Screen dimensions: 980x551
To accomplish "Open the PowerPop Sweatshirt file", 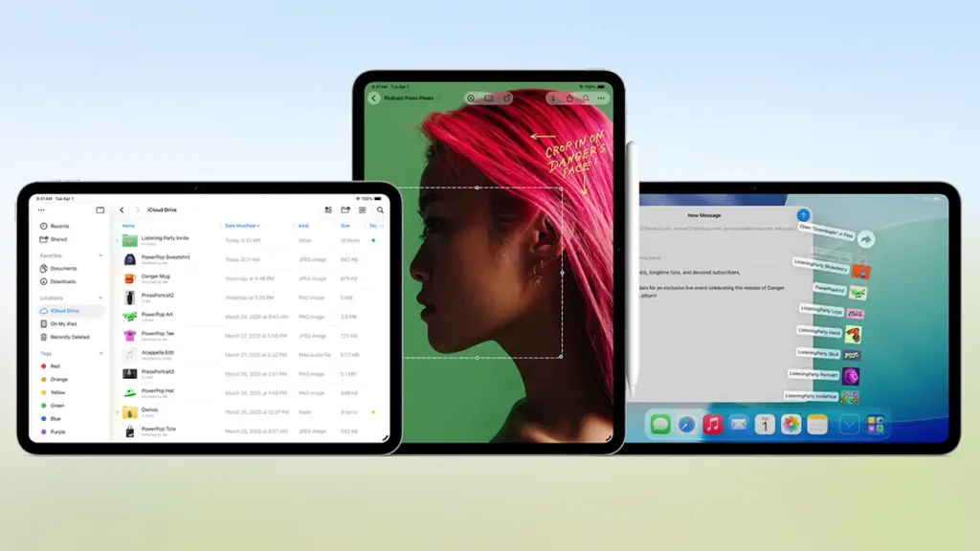I will [x=165, y=257].
